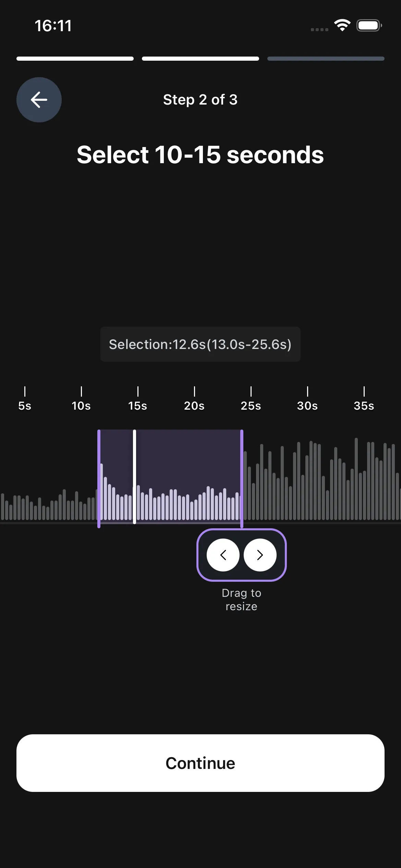This screenshot has width=401, height=868.
Task: Expand the selection using the right arrow handle
Action: pos(260,555)
